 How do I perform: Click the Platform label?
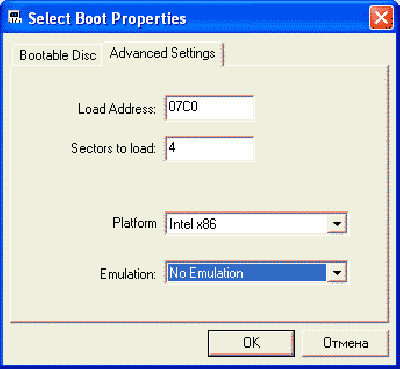134,223
